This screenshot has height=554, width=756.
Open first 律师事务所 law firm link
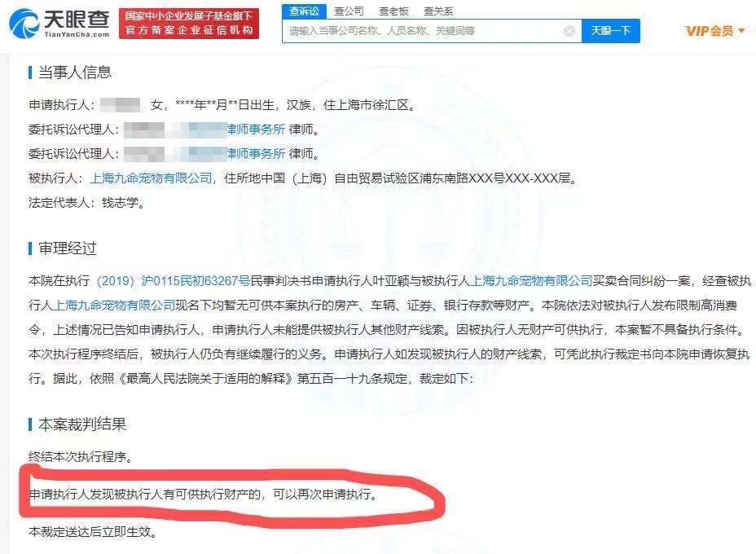click(256, 130)
